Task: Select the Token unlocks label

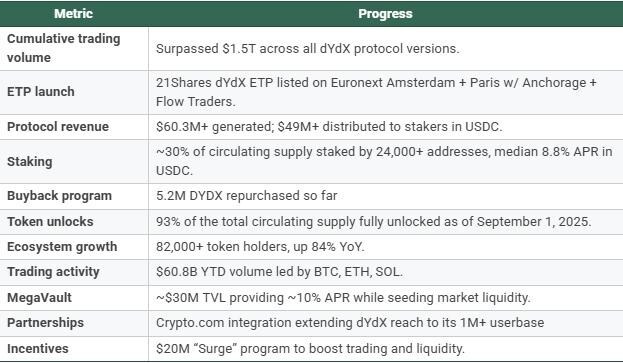Action: 50,222
